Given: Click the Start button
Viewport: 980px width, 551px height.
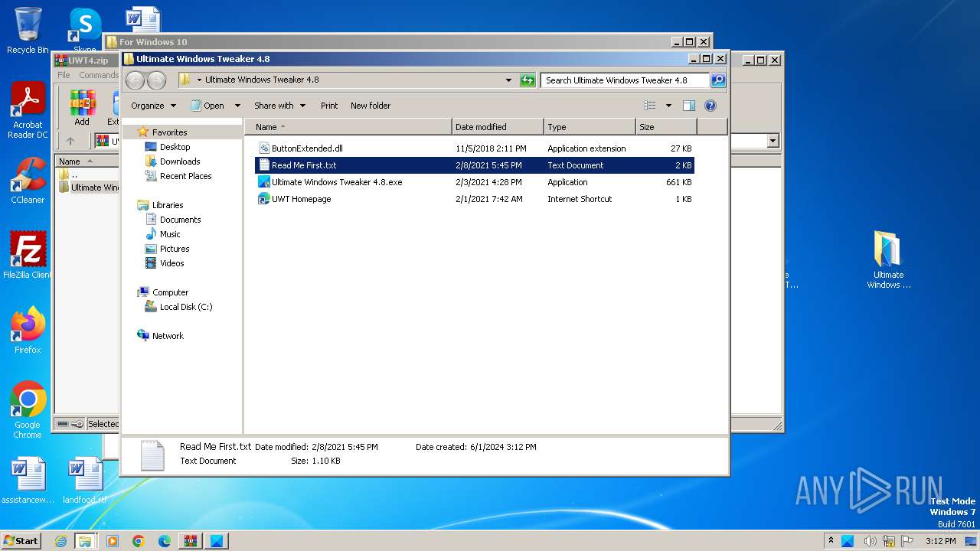Looking at the screenshot, I should click(x=21, y=541).
